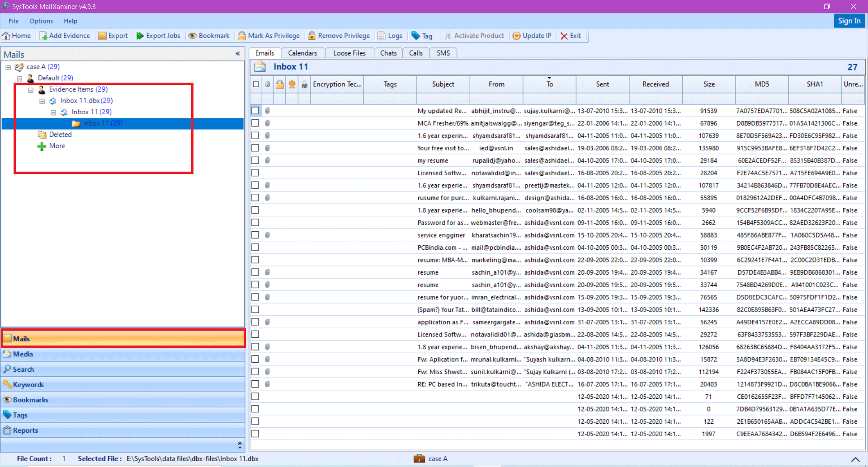Viewport: 868px width, 467px height.
Task: Collapse the case A evidence tree
Action: coord(8,67)
